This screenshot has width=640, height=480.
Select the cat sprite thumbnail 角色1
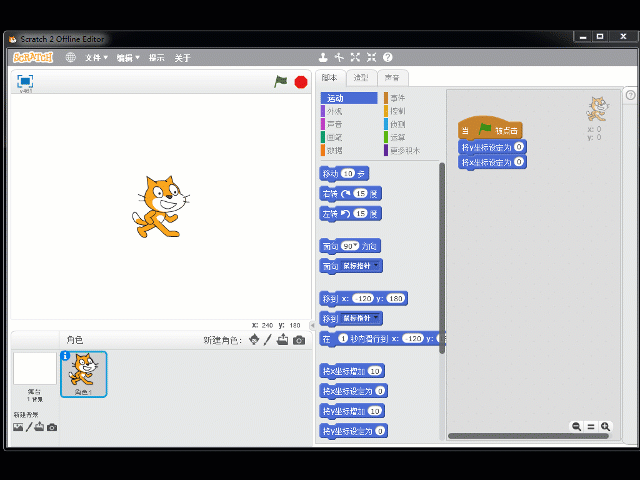(x=84, y=374)
